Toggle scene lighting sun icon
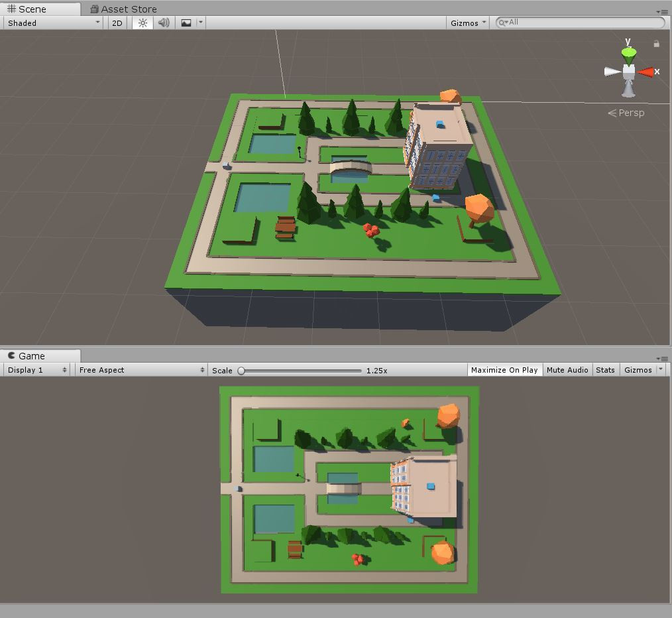Image resolution: width=672 pixels, height=618 pixels. (142, 23)
